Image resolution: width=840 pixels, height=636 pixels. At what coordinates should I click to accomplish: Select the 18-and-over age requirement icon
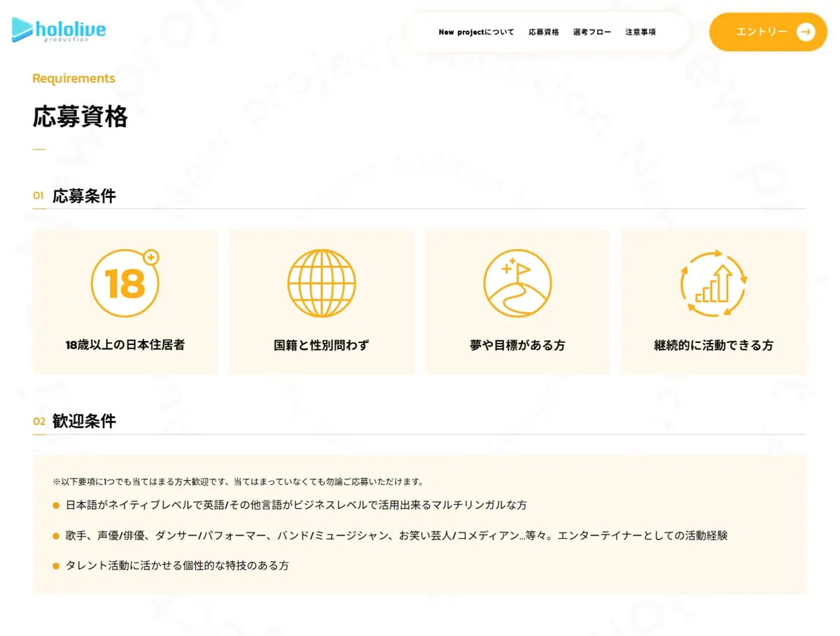click(x=125, y=283)
